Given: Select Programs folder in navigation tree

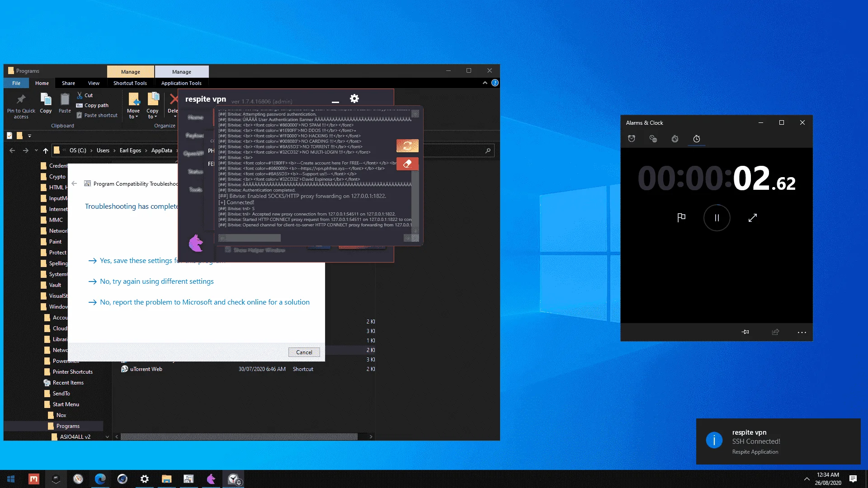Looking at the screenshot, I should (68, 426).
